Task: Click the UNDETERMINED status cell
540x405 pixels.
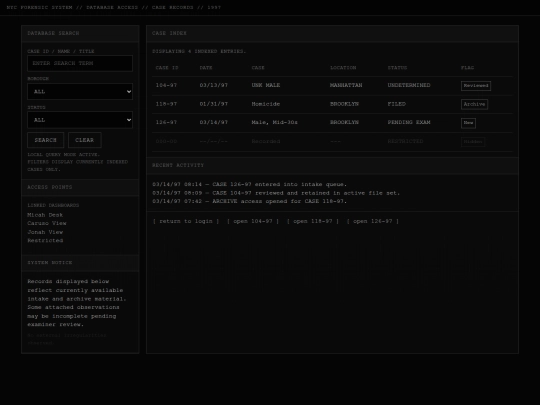Action: click(409, 85)
